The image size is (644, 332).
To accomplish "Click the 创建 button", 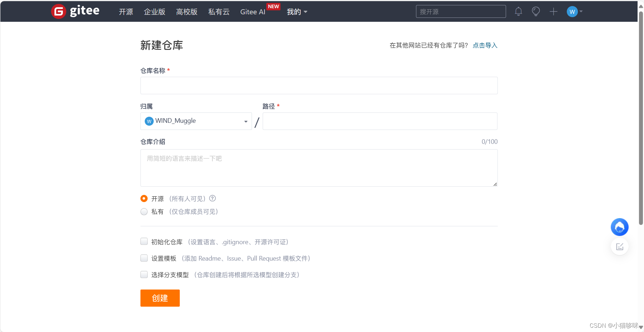I will [160, 298].
